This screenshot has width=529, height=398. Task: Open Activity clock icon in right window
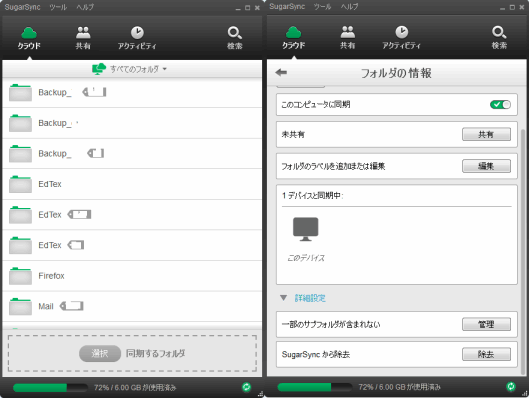[x=401, y=32]
